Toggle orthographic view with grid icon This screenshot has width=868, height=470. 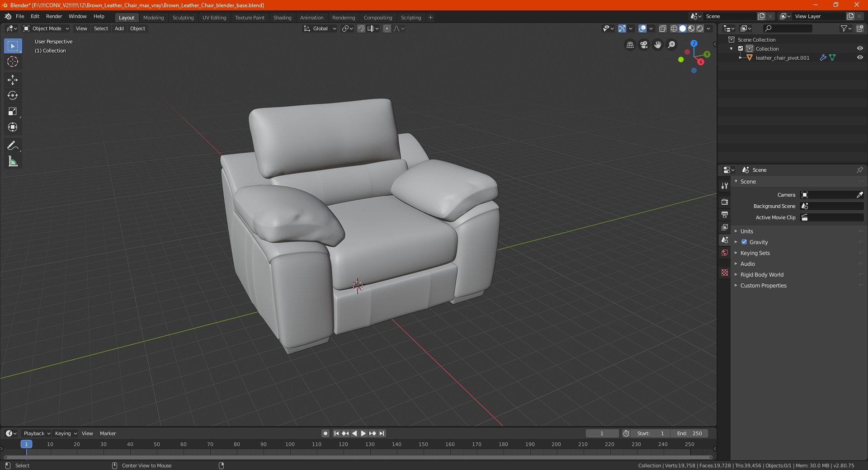(x=630, y=45)
